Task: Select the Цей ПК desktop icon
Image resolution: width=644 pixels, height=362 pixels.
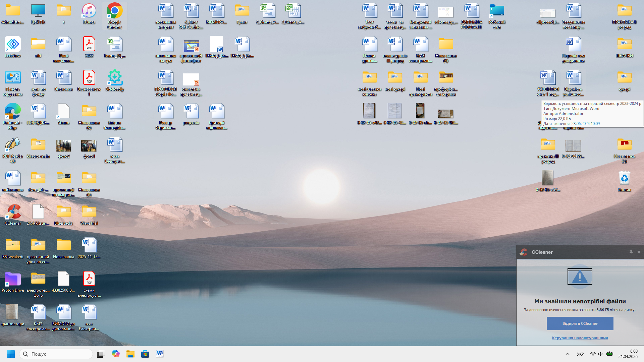Action: pos(38,13)
